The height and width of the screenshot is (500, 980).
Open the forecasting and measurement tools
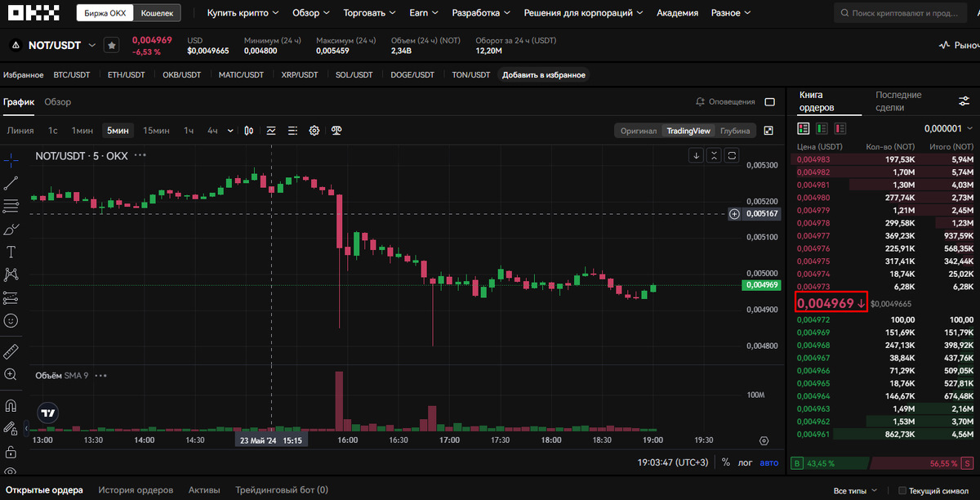point(11,298)
